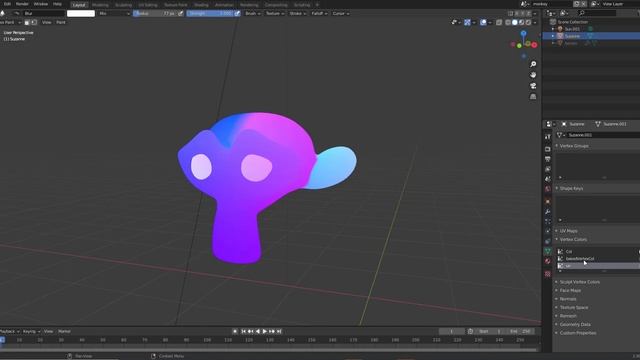Image resolution: width=640 pixels, height=360 pixels.
Task: Click the zoom magnifier icon in the viewport
Action: pyautogui.click(x=533, y=64)
